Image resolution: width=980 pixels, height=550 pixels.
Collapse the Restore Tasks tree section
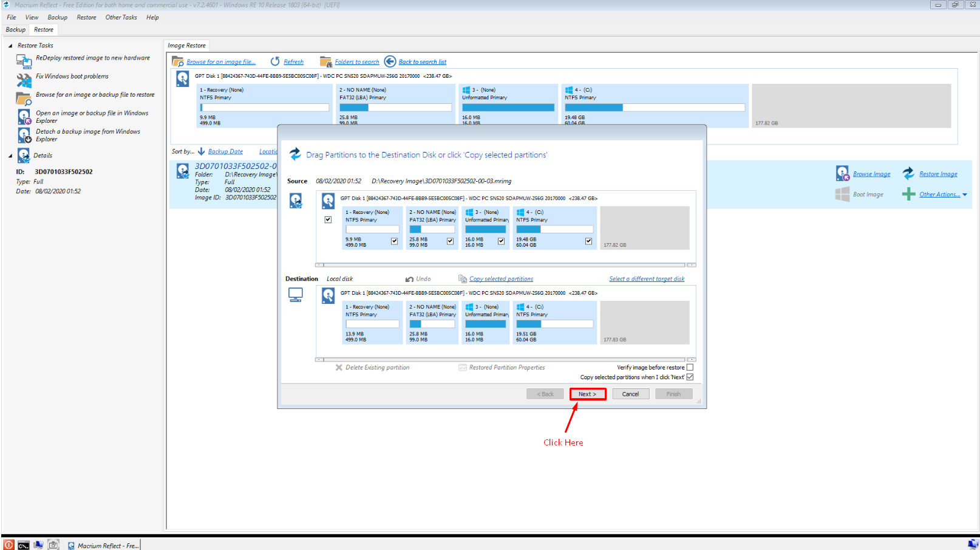coord(10,46)
